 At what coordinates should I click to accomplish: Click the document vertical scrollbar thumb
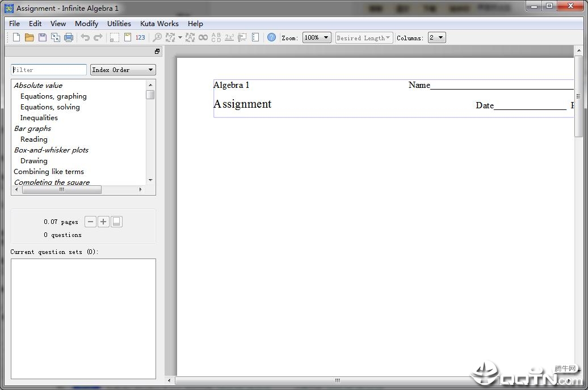pos(578,96)
